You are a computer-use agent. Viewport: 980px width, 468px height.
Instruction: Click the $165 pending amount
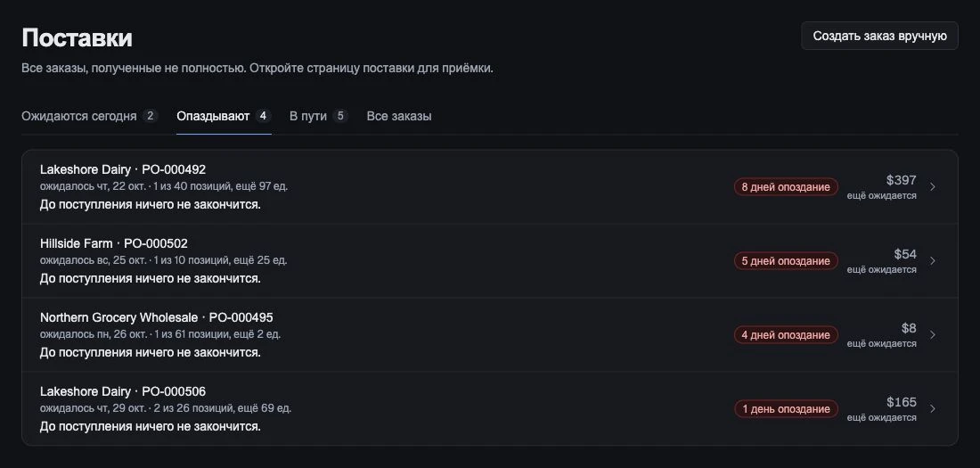pyautogui.click(x=902, y=402)
